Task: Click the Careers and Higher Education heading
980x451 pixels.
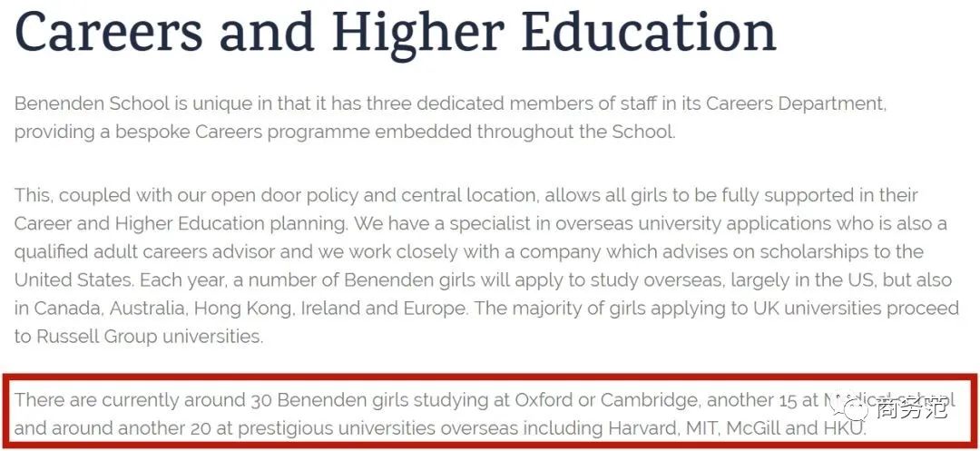Action: [395, 33]
